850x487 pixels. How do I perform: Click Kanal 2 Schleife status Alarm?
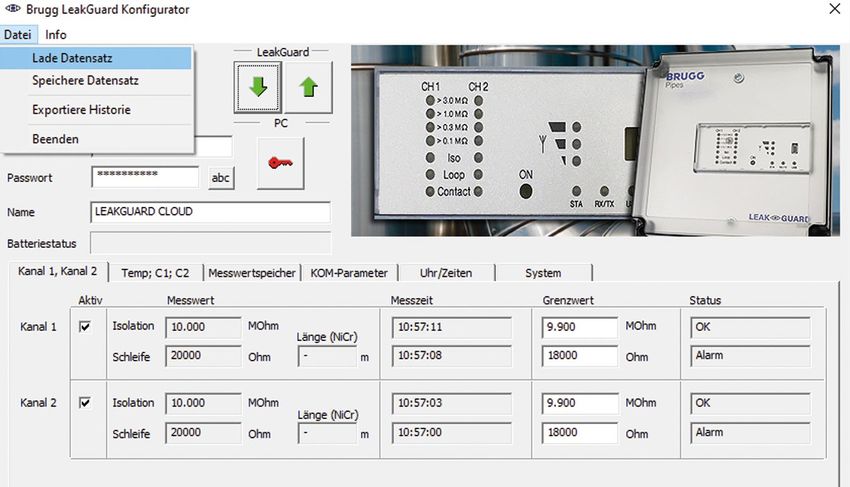click(x=750, y=432)
